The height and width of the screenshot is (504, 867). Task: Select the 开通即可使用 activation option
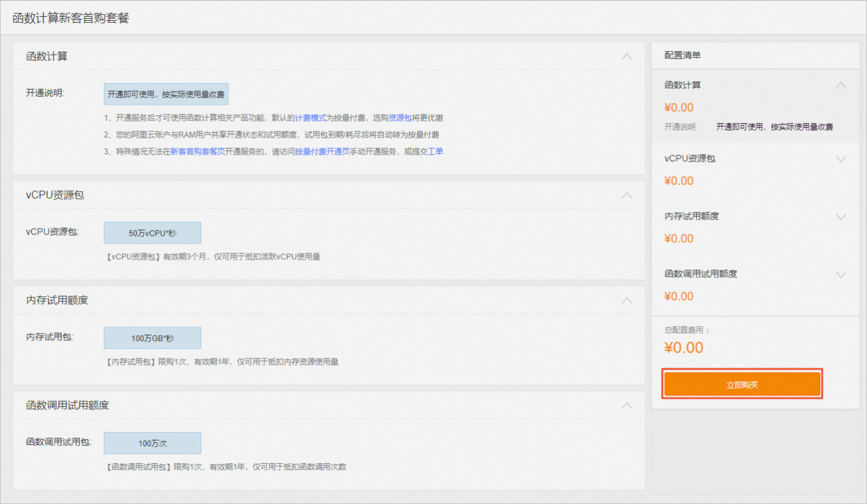click(x=166, y=94)
